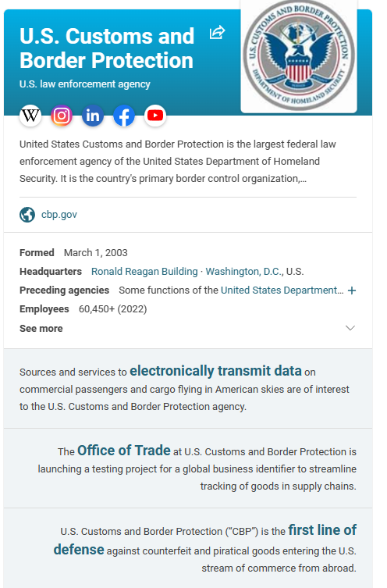The image size is (387, 588).
Task: Click the truncated agency description text
Action: [x=178, y=161]
